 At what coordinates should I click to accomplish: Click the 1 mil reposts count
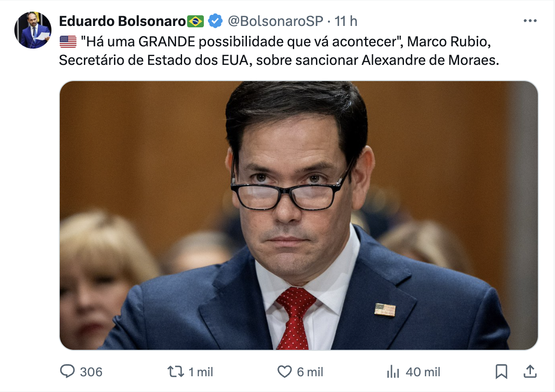tap(201, 372)
